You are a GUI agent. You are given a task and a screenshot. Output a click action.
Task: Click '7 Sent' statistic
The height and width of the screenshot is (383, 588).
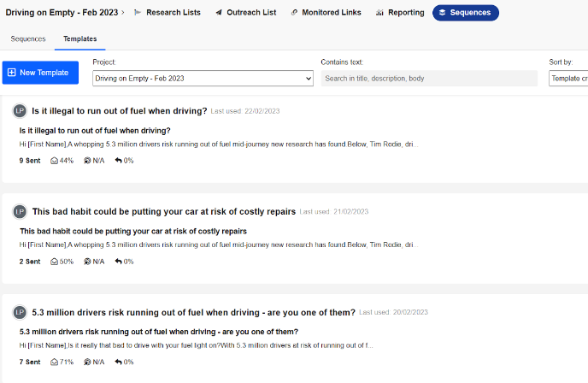tap(30, 362)
